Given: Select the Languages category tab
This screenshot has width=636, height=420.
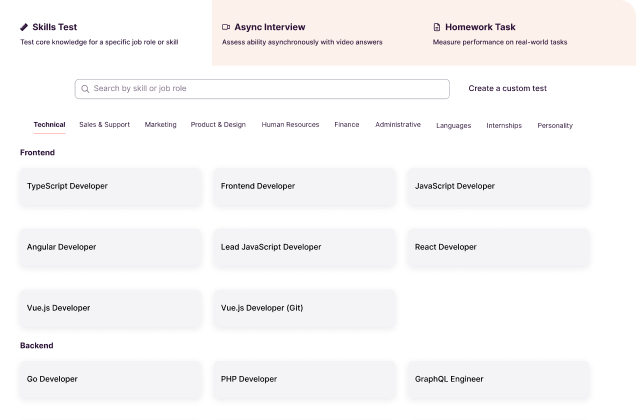Looking at the screenshot, I should coord(453,126).
